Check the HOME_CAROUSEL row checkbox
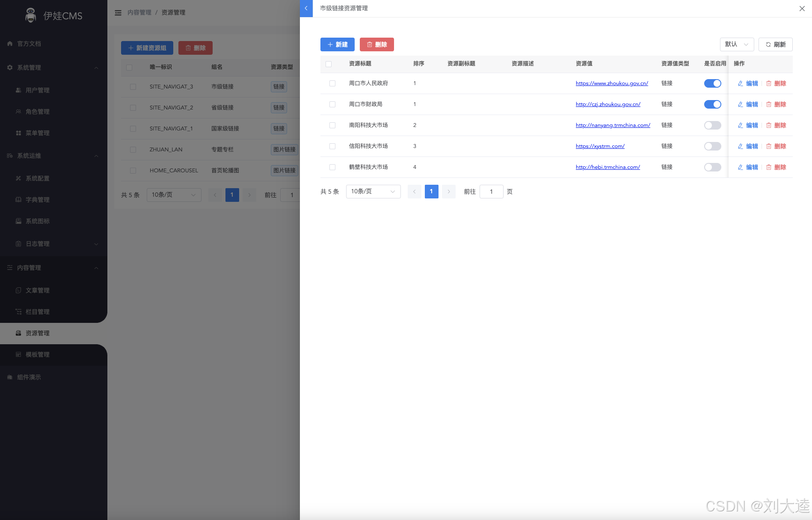This screenshot has width=812, height=520. [x=133, y=171]
